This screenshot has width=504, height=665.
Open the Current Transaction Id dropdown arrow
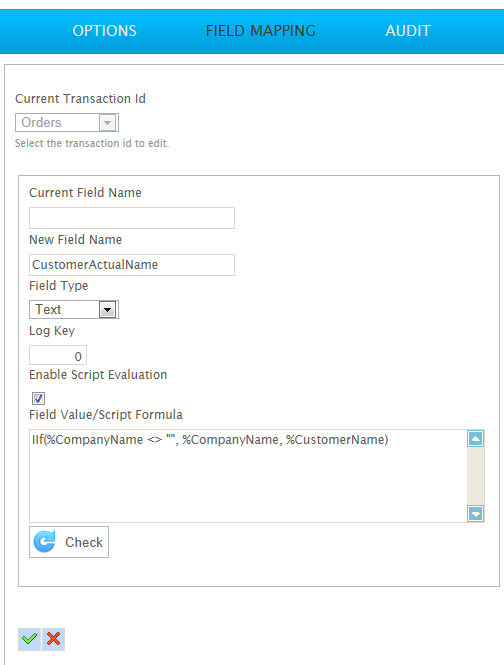point(107,123)
